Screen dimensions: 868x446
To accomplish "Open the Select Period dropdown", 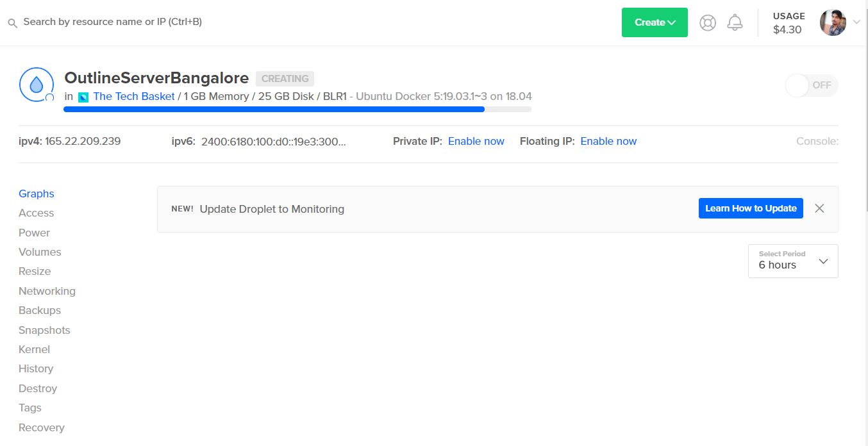I will click(x=793, y=261).
